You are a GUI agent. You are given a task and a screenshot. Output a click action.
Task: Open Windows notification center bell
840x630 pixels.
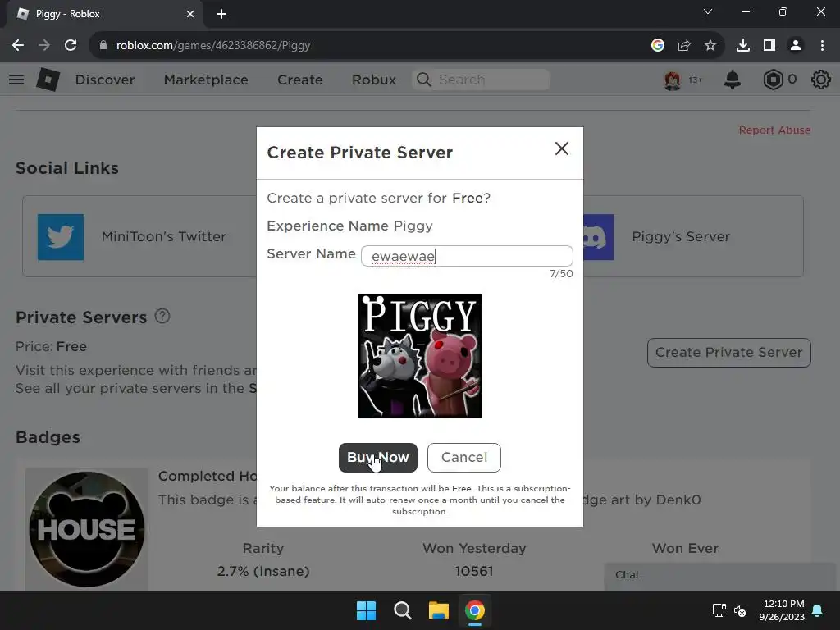coord(818,610)
